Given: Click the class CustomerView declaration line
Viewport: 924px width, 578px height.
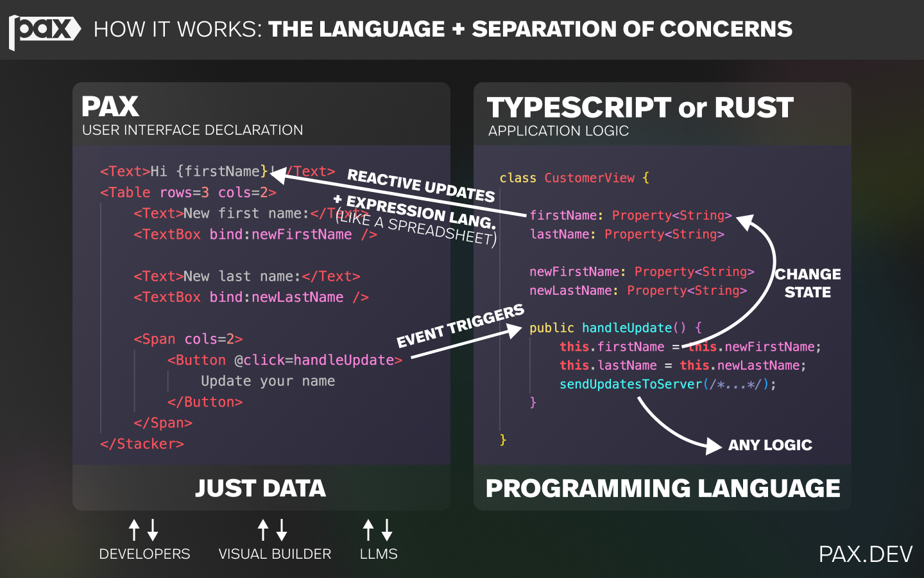Looking at the screenshot, I should click(574, 178).
